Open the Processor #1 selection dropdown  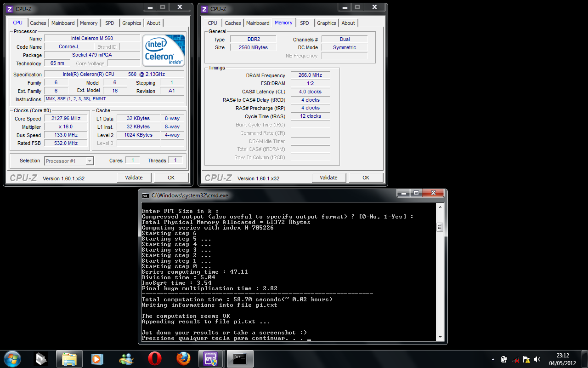click(69, 161)
